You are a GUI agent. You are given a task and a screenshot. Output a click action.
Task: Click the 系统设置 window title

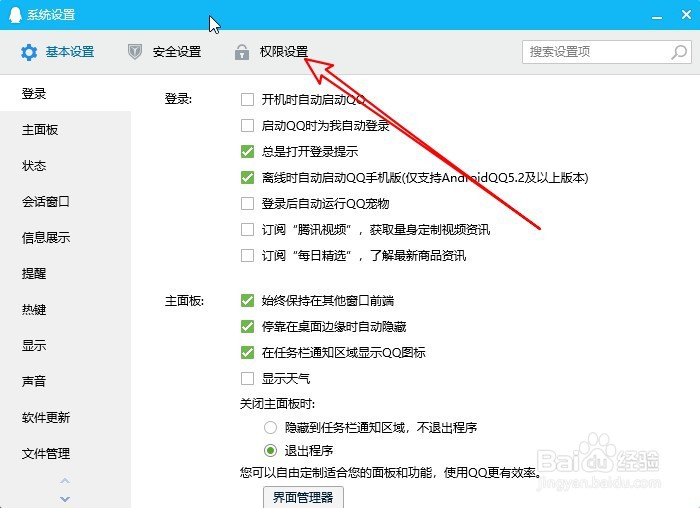click(x=51, y=15)
